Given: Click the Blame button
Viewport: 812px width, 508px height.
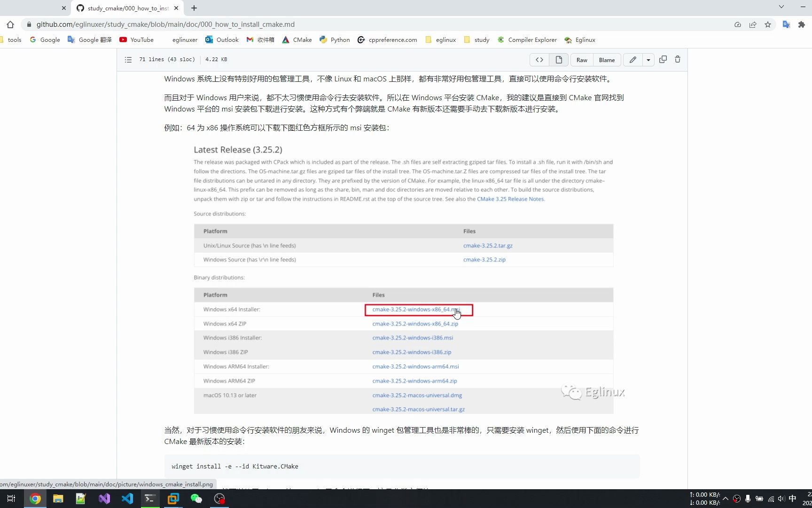Looking at the screenshot, I should tap(607, 60).
